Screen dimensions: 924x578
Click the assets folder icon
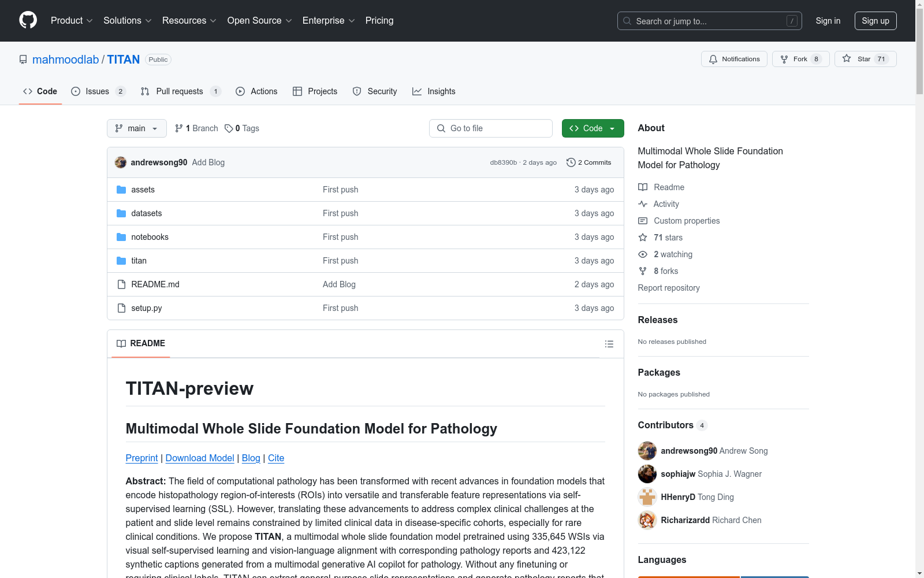(121, 190)
